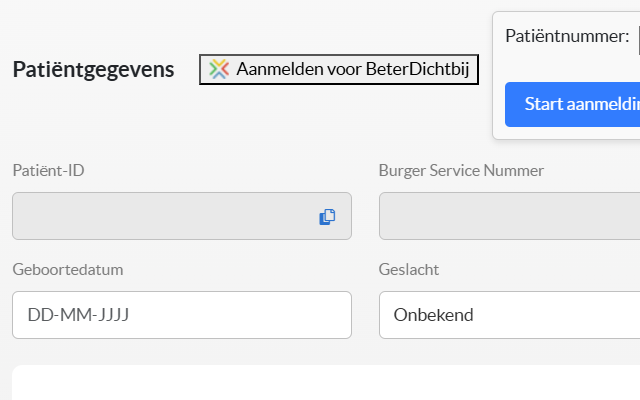Focus the Geboortedatum DD-MM-JJJJ date field
Image resolution: width=640 pixels, height=400 pixels.
tap(182, 315)
